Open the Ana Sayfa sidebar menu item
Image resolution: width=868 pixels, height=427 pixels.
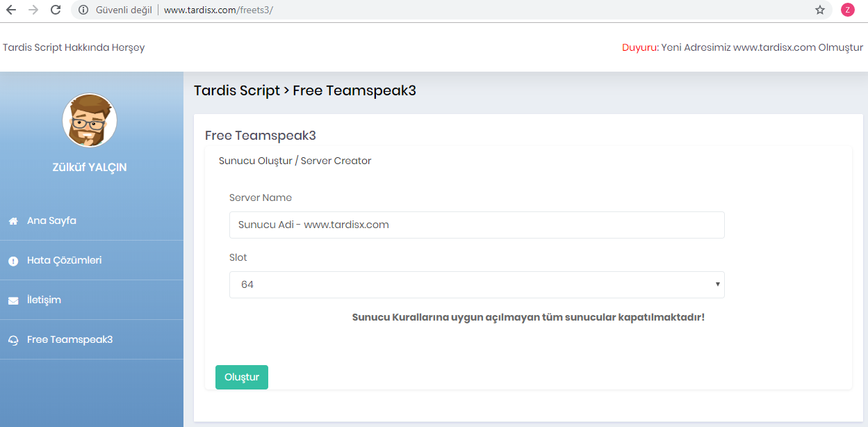[x=92, y=221]
